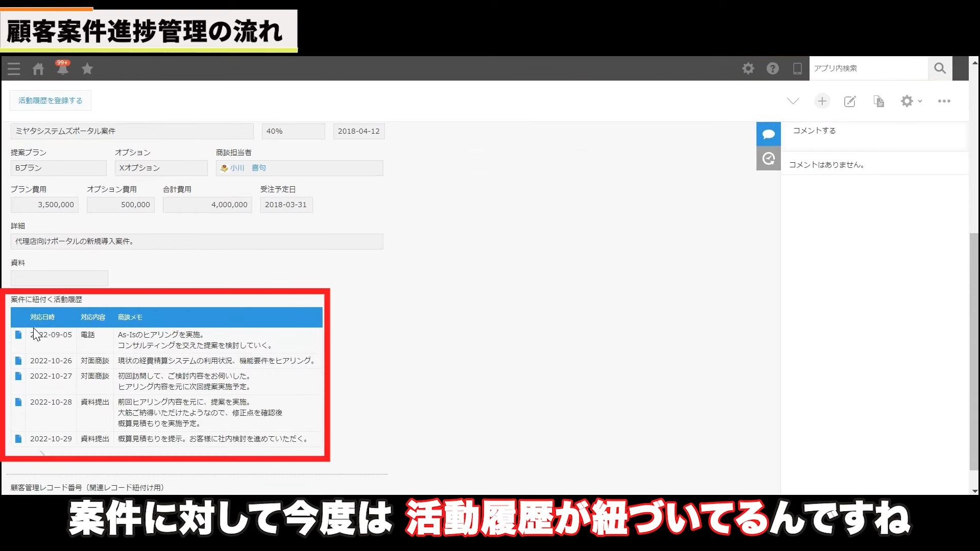Viewport: 980px width, 551px height.
Task: Duplicate the record with copy icon
Action: (878, 101)
